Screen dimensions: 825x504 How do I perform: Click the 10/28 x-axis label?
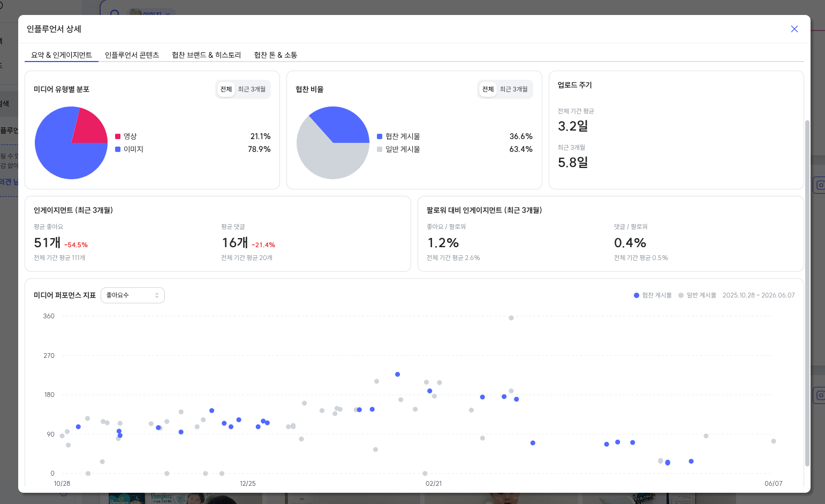(62, 484)
